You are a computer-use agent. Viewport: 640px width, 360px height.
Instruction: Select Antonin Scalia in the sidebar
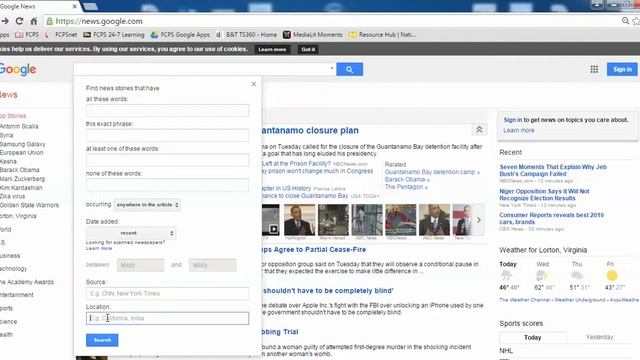coord(19,127)
